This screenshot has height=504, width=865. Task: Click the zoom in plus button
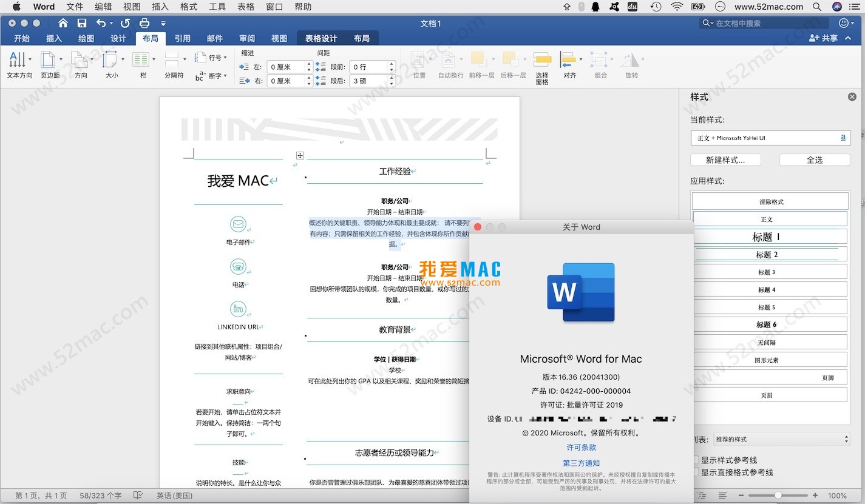tap(815, 496)
